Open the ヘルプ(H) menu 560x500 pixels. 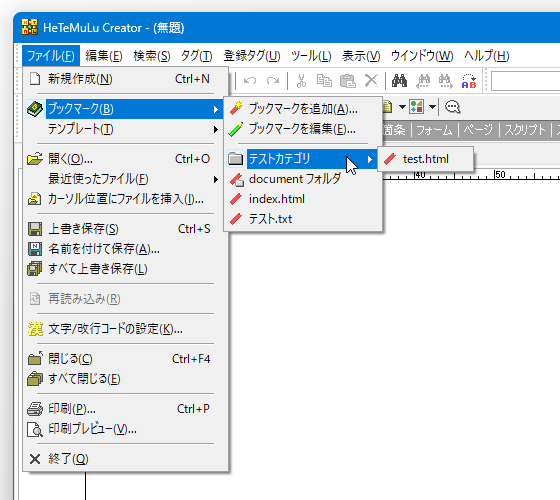point(486,56)
